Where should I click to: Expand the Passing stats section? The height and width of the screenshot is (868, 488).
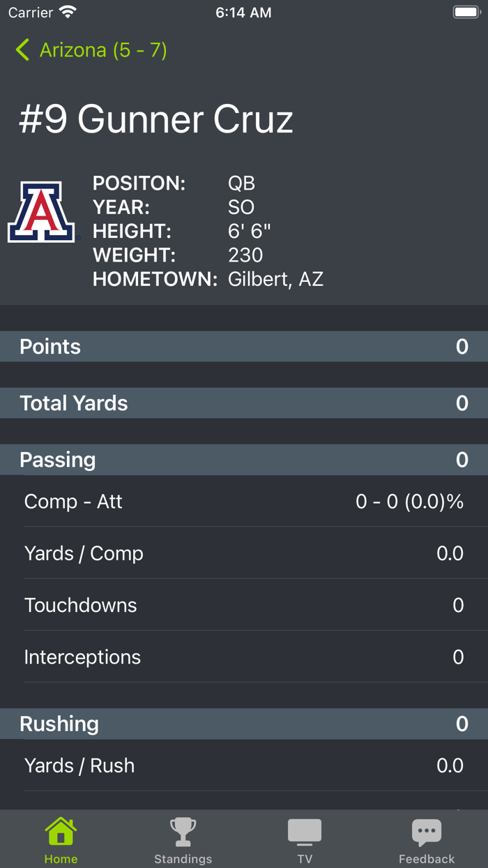point(244,460)
